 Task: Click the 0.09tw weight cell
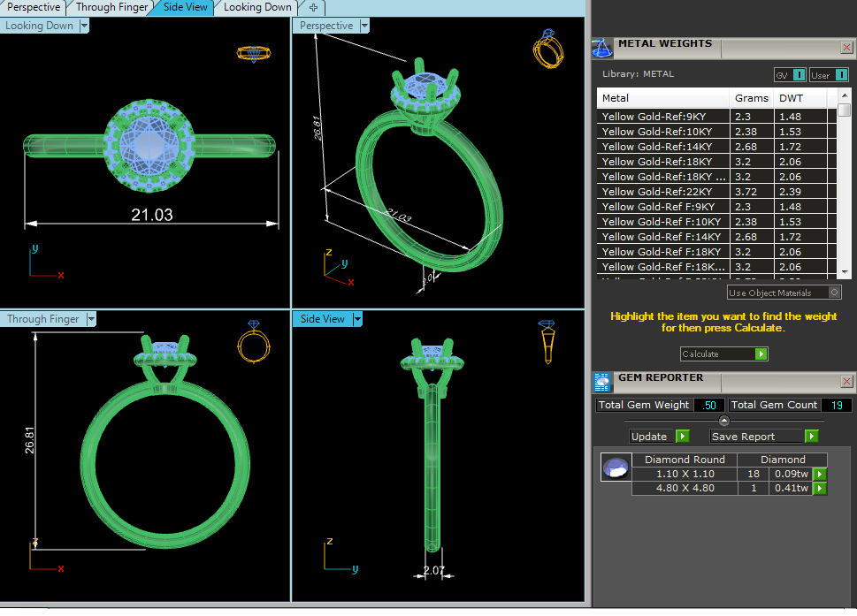coord(791,474)
